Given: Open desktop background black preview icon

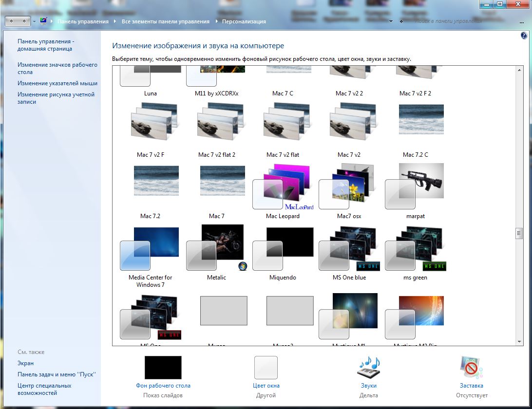Looking at the screenshot, I should tap(163, 367).
